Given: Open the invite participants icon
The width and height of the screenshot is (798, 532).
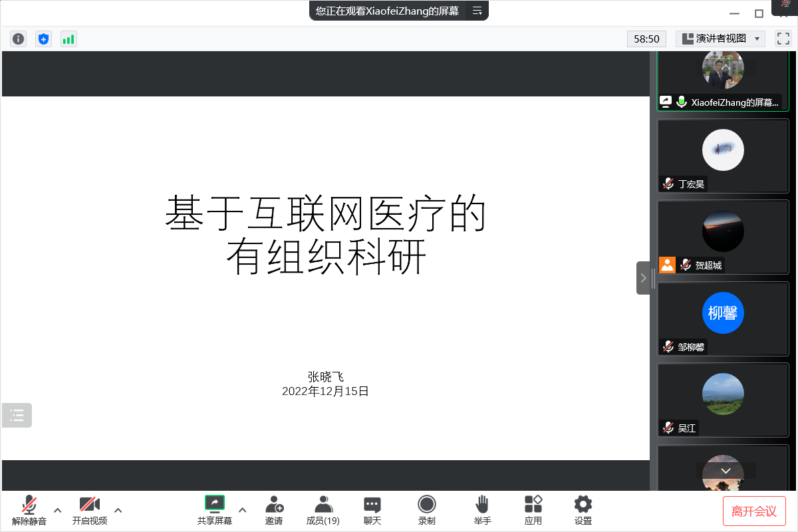Looking at the screenshot, I should tap(274, 509).
